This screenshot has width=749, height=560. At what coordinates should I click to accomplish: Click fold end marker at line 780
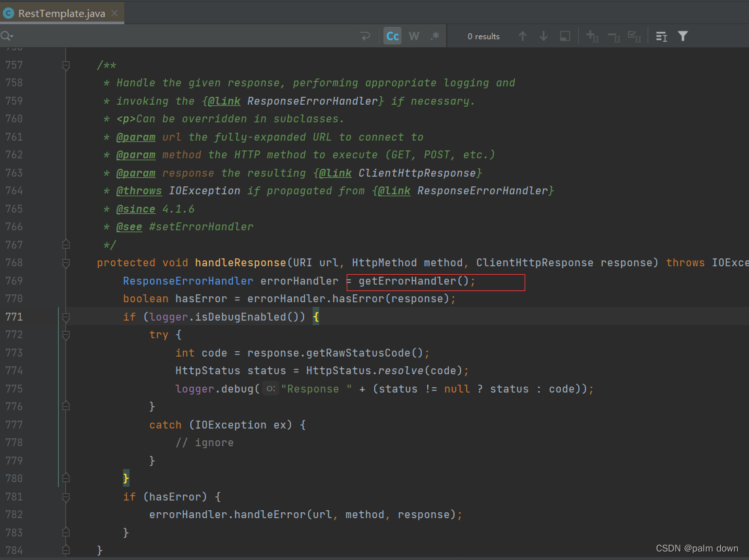click(66, 478)
